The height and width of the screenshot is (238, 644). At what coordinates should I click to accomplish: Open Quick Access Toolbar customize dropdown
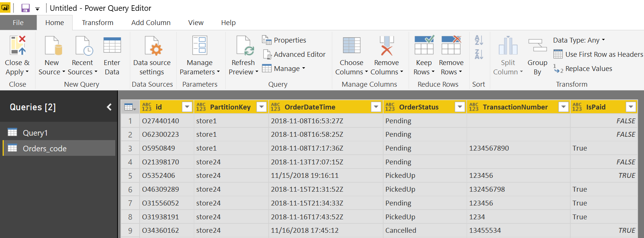[37, 9]
